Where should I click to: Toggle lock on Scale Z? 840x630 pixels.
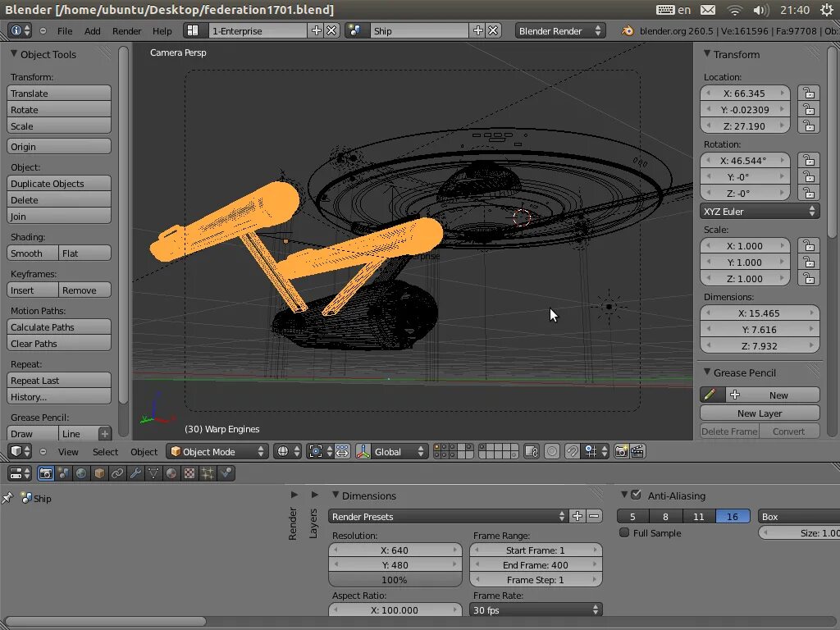click(808, 279)
